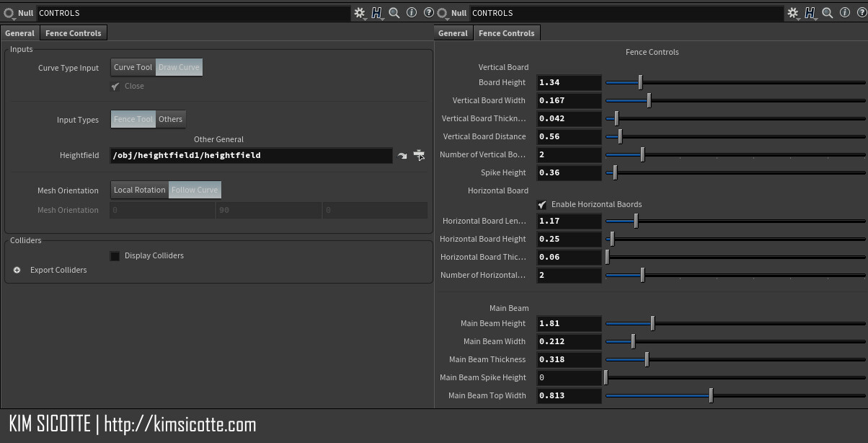Image resolution: width=868 pixels, height=443 pixels.
Task: Open node info 'i' icon in the right pane
Action: click(845, 13)
